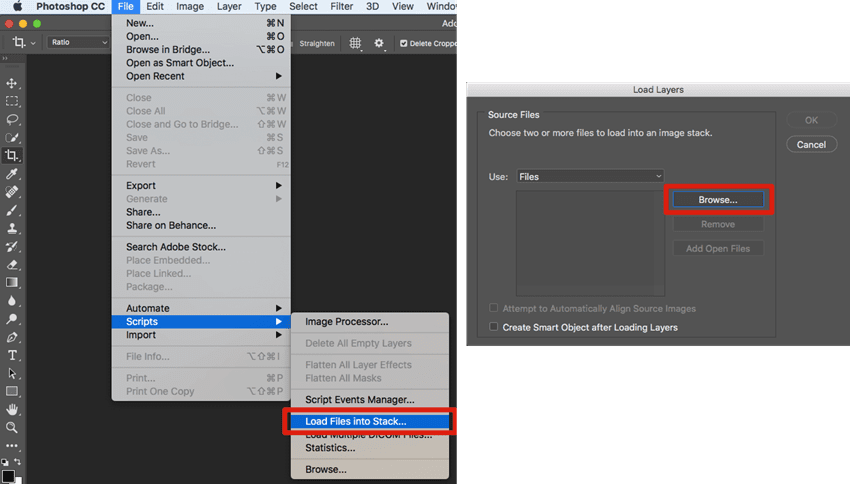850x484 pixels.
Task: Open the Apple menu
Action: [17, 7]
